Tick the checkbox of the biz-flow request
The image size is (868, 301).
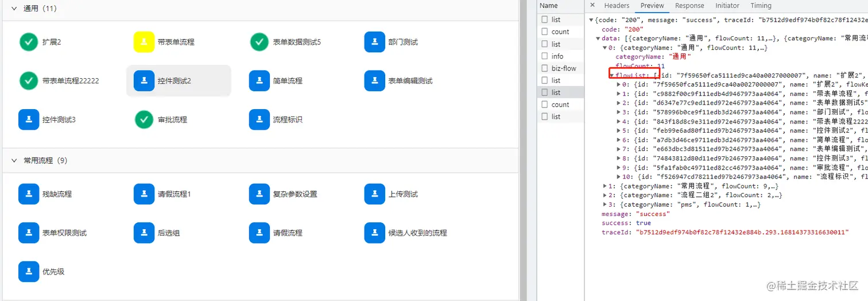(x=545, y=68)
